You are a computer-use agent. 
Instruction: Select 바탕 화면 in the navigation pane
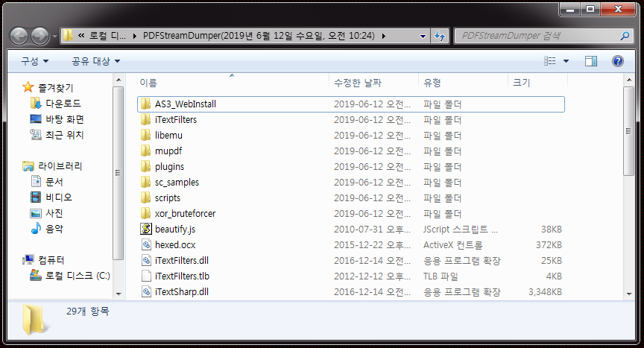pyautogui.click(x=65, y=119)
